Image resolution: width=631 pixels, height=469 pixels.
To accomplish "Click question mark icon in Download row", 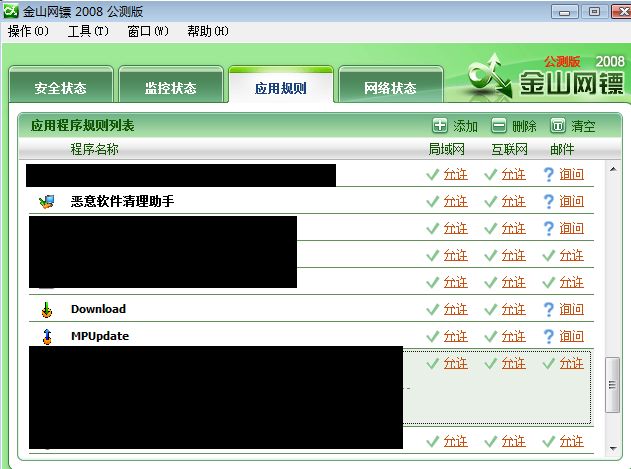I will click(x=549, y=309).
